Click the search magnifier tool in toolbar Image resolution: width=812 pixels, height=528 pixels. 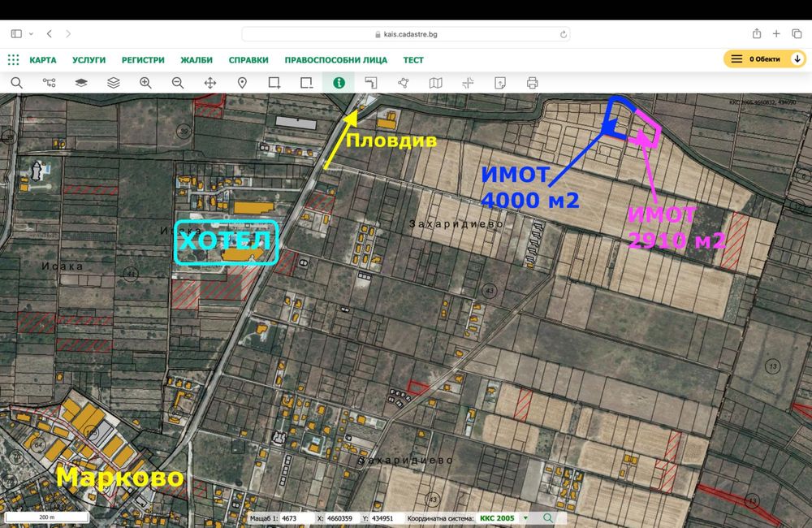tap(16, 83)
